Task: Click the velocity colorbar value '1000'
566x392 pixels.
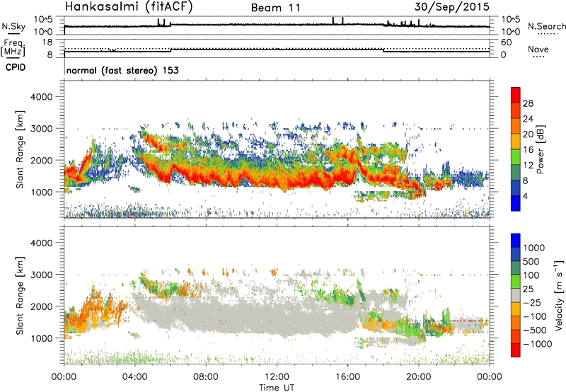Action: click(x=534, y=248)
